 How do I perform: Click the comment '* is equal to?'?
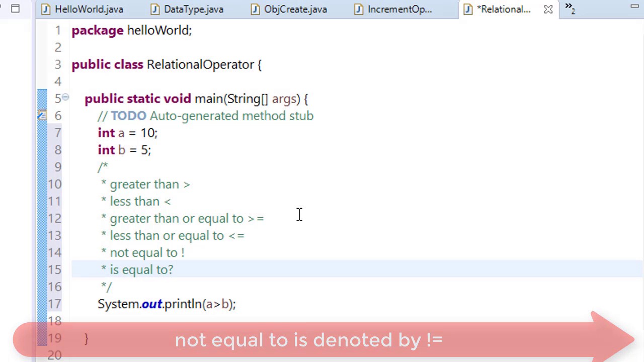point(137,270)
